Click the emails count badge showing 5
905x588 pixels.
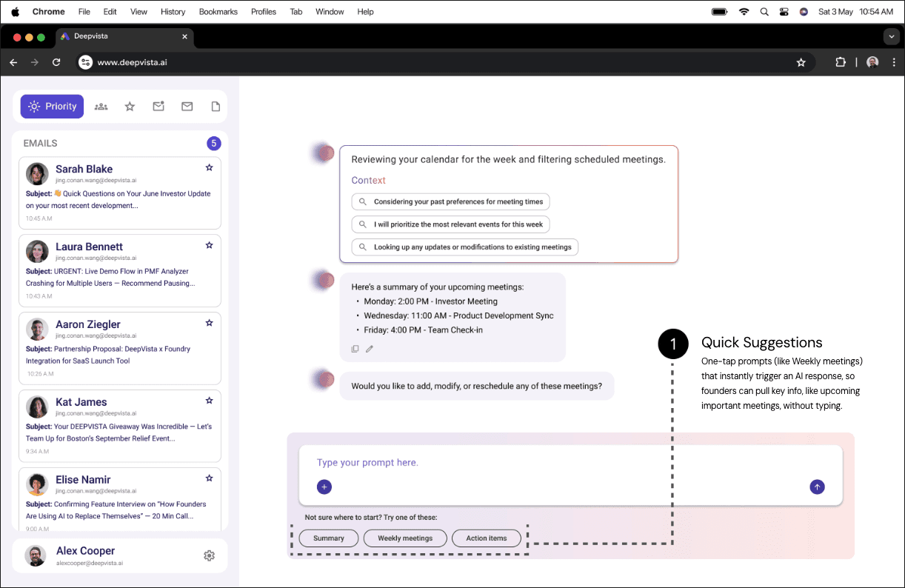tap(213, 144)
